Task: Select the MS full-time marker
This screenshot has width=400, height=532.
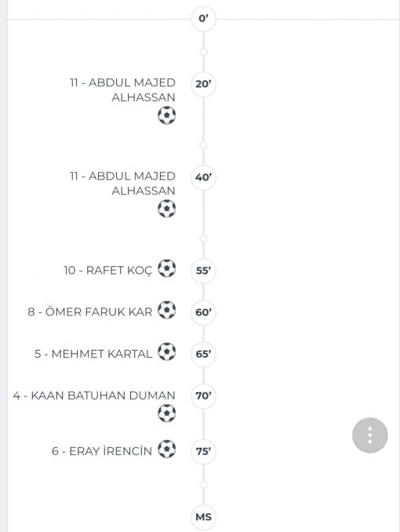Action: tap(203, 517)
